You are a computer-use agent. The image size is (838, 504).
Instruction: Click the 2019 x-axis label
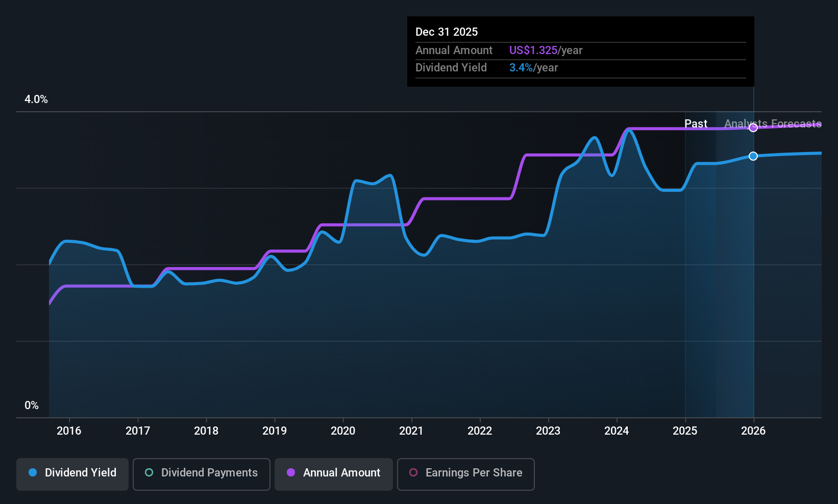275,431
